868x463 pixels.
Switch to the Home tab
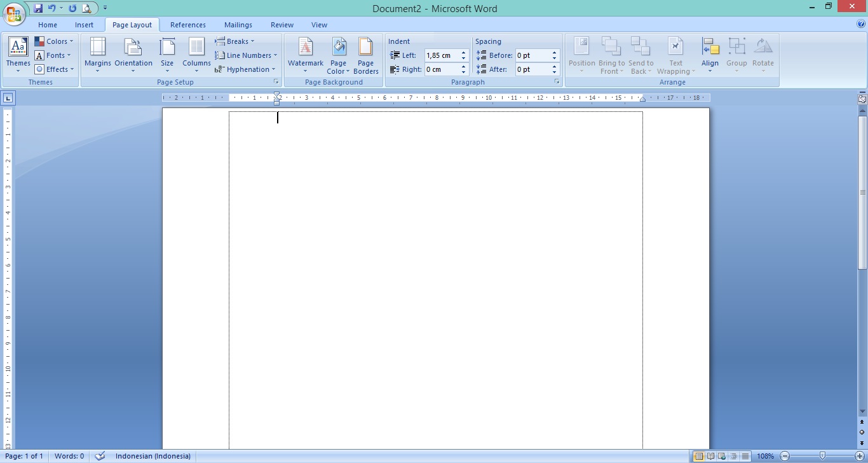pos(48,25)
